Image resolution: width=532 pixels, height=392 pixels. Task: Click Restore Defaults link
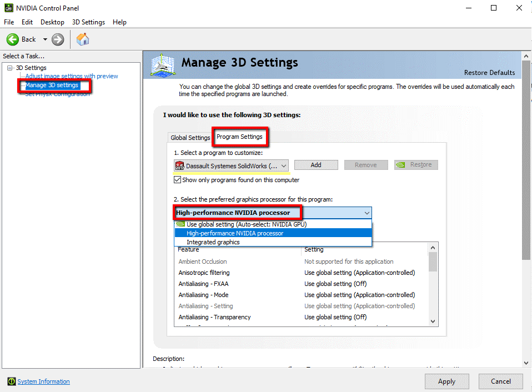tap(489, 73)
